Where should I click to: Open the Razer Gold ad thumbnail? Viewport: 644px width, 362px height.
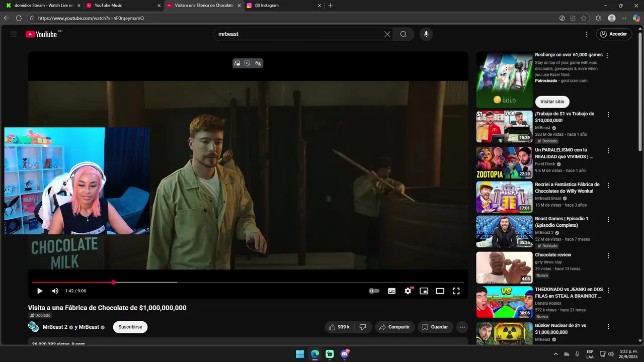[x=504, y=80]
